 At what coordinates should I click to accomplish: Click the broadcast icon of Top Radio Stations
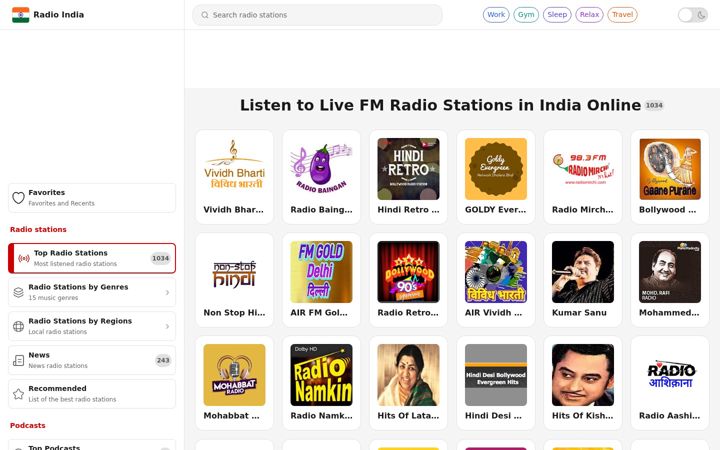click(x=24, y=259)
